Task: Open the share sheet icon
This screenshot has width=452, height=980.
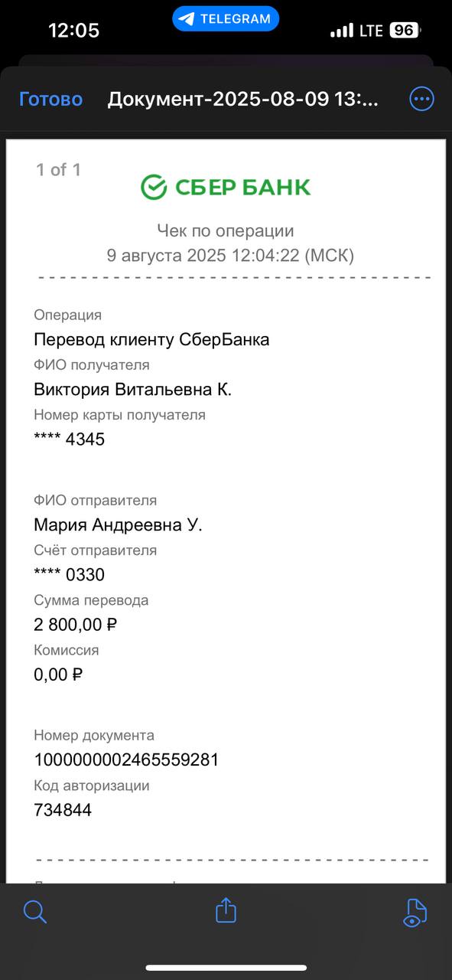Action: (226, 910)
